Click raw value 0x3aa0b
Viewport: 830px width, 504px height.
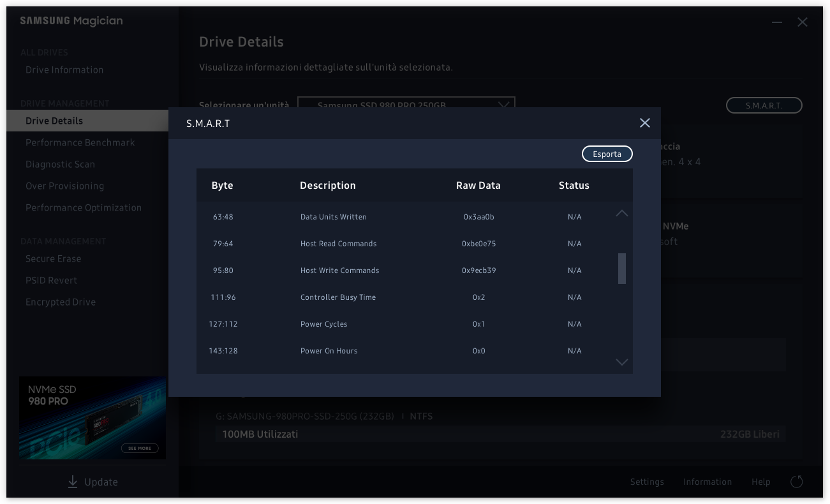click(x=479, y=217)
